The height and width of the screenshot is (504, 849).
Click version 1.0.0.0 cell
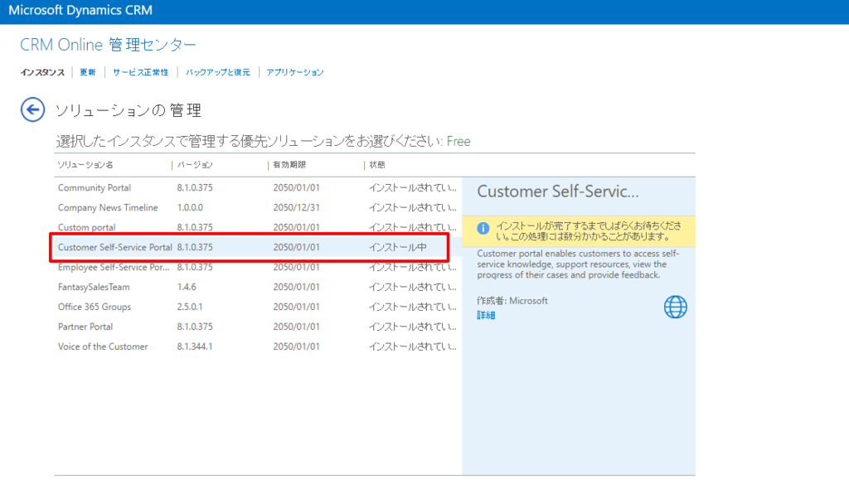pyautogui.click(x=190, y=207)
